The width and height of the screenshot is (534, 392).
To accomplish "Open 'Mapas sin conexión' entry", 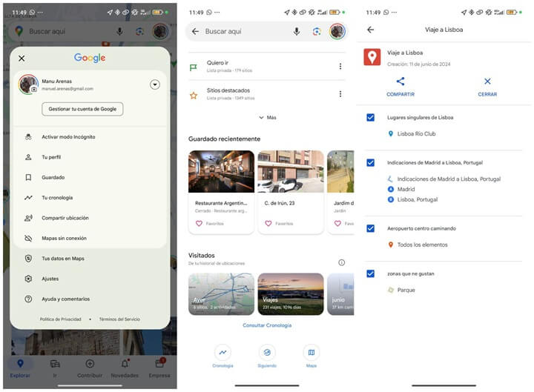I will pos(90,238).
